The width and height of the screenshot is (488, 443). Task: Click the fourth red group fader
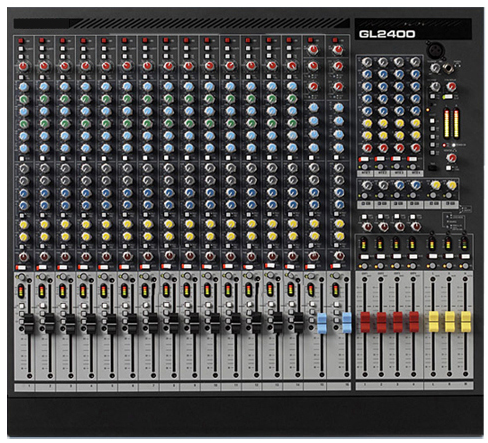(414, 322)
